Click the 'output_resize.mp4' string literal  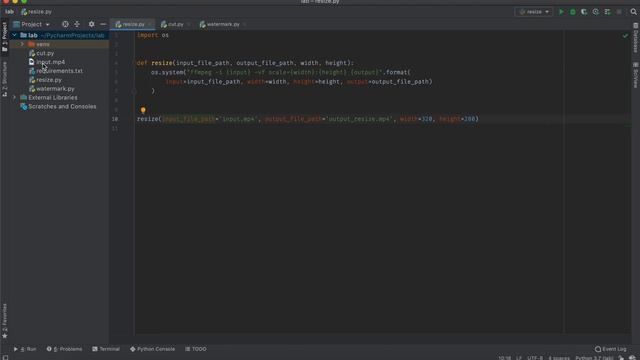pyautogui.click(x=359, y=119)
